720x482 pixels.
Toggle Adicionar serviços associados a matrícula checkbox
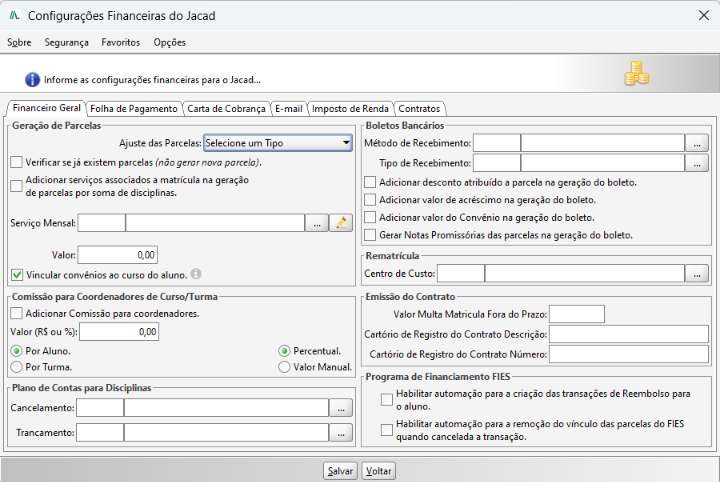point(17,186)
